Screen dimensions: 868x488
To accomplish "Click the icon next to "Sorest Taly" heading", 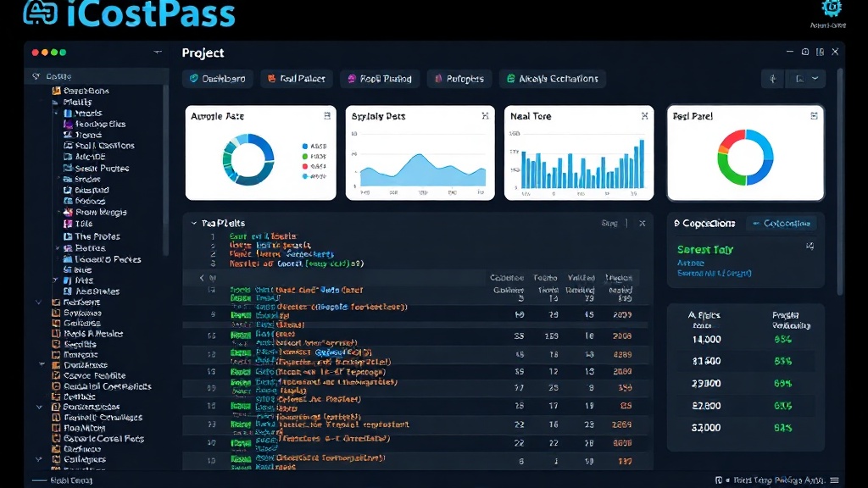I will point(810,246).
